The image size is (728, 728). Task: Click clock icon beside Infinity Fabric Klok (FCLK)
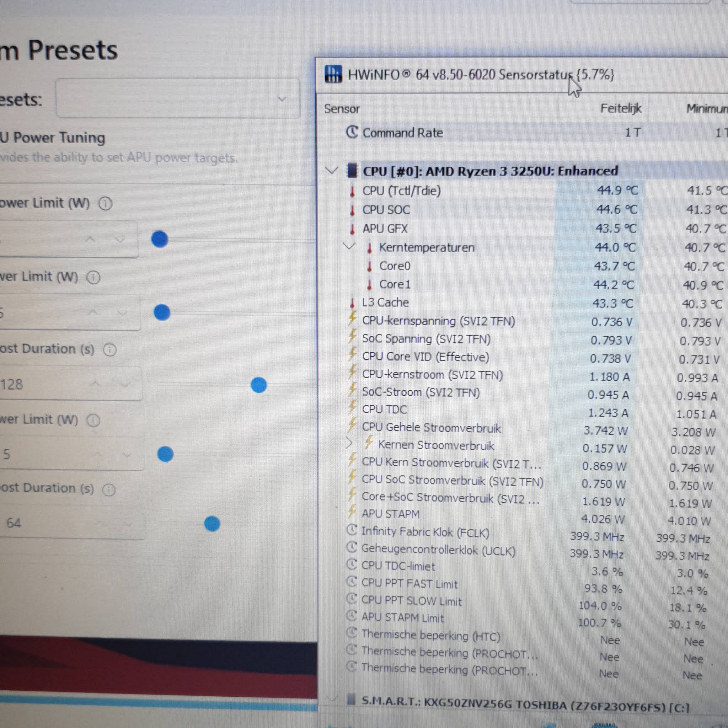click(x=352, y=530)
